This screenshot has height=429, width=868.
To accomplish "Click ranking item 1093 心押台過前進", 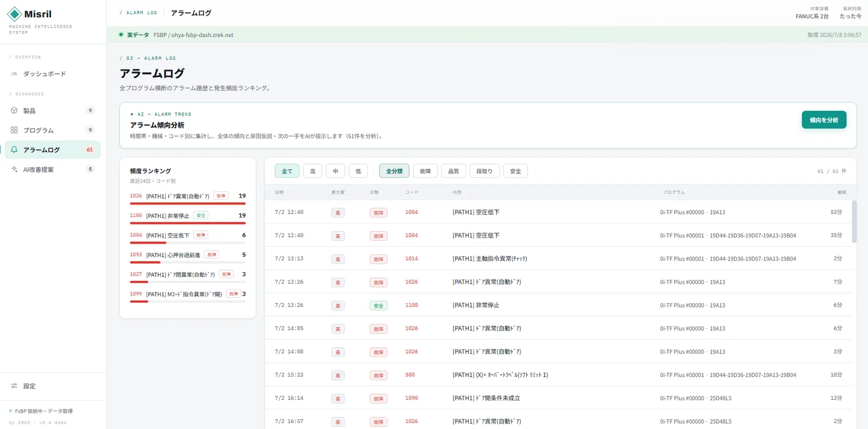I will 188,257.
